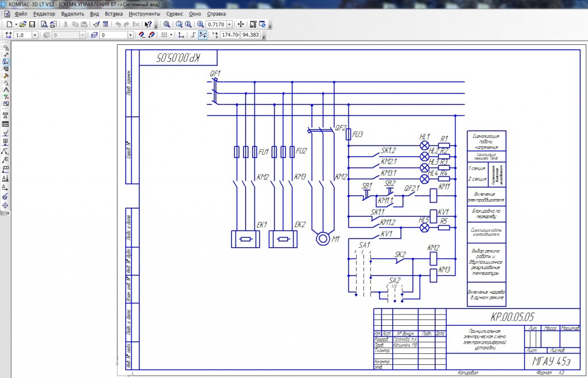The height and width of the screenshot is (378, 588).
Task: Click the refresh view icon
Action: pos(262,24)
